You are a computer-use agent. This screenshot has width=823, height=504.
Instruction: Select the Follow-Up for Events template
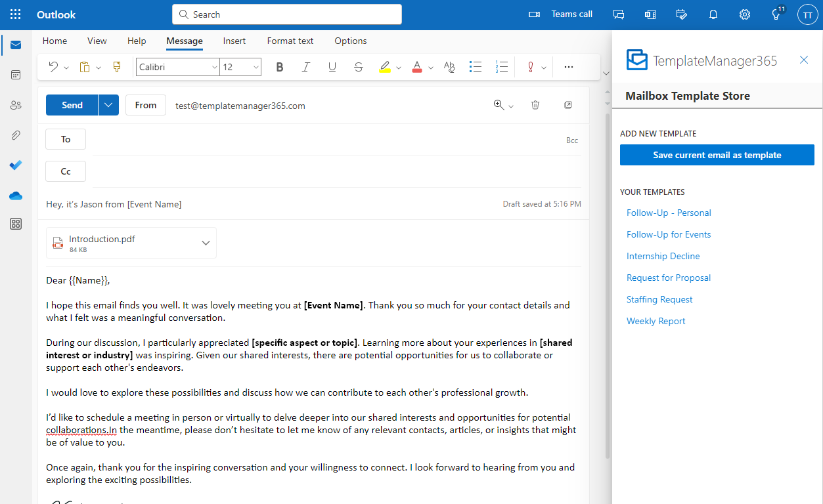click(x=669, y=234)
